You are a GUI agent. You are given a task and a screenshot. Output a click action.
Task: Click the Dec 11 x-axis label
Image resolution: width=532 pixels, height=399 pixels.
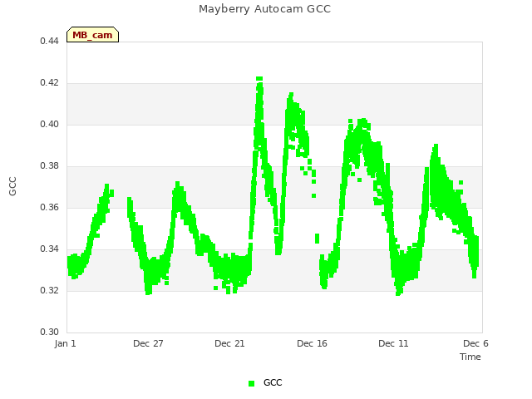click(x=393, y=343)
